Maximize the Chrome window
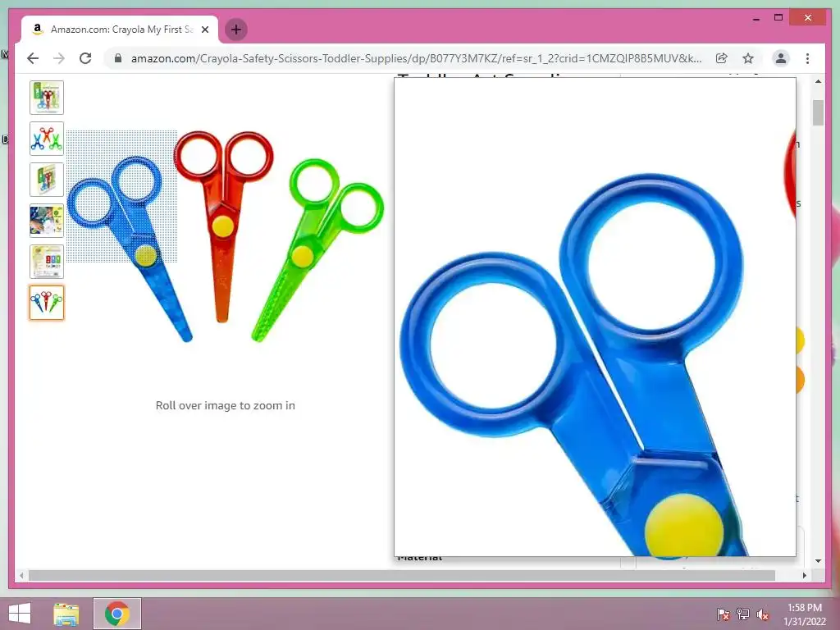The image size is (840, 630). pos(778,18)
